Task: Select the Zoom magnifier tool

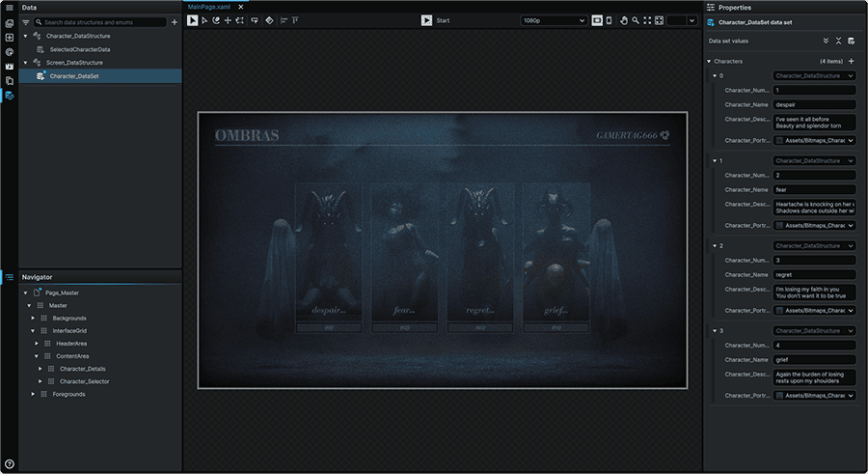Action: tap(636, 20)
